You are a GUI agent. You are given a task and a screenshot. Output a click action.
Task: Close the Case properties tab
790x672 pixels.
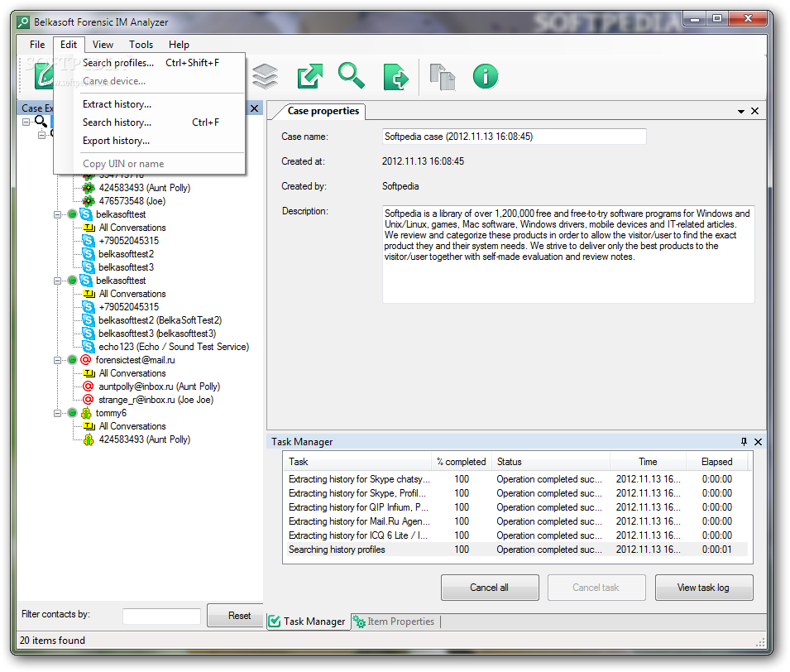754,111
